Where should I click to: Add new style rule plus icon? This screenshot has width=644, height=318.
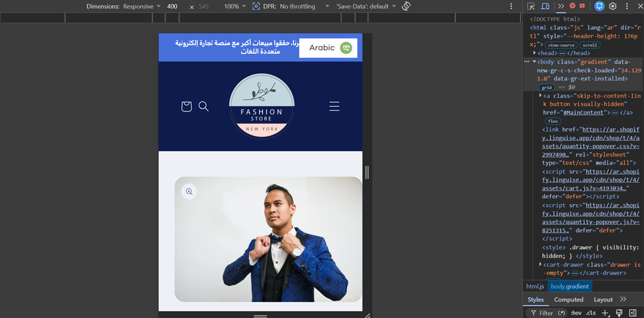pos(605,313)
